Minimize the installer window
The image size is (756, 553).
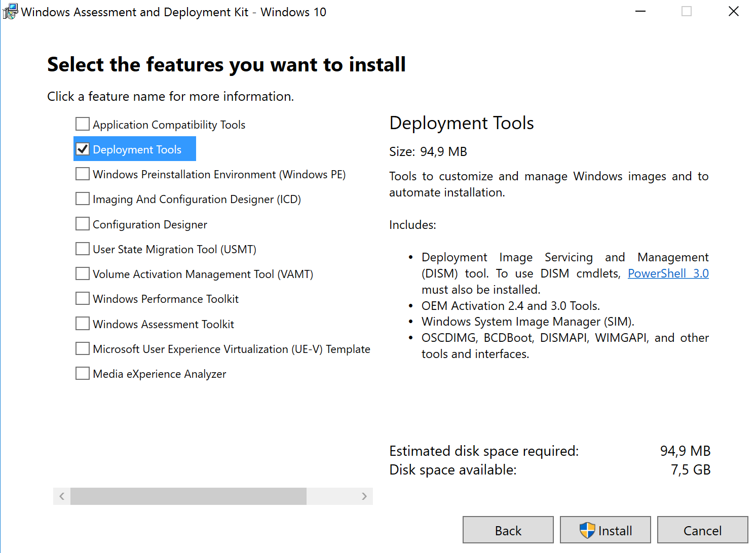(x=640, y=11)
